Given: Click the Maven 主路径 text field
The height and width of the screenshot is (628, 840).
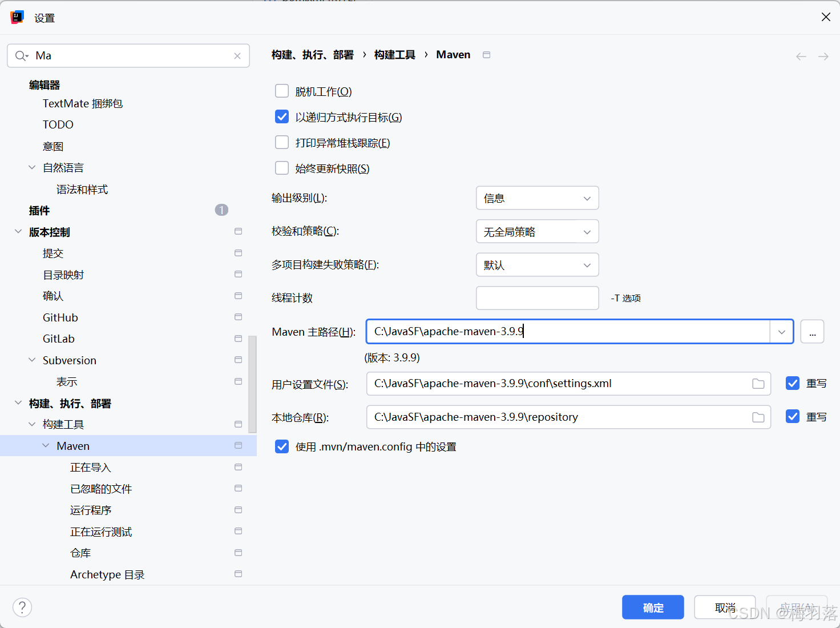Looking at the screenshot, I should pos(568,332).
